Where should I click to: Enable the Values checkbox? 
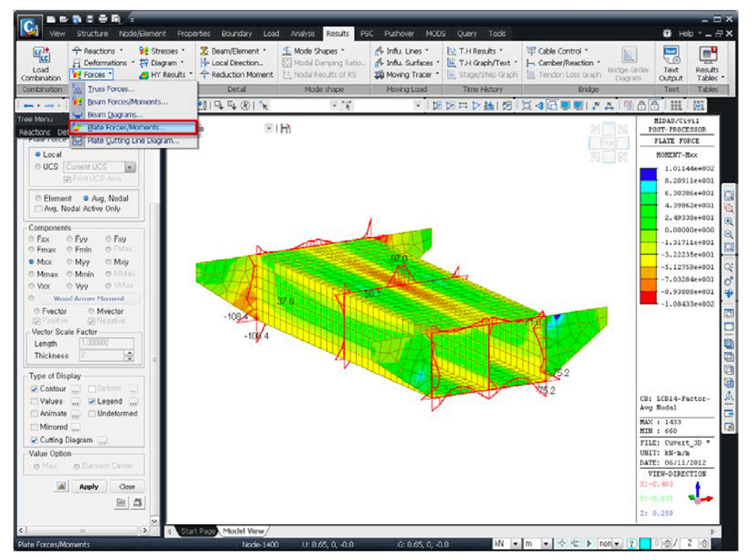click(x=34, y=401)
